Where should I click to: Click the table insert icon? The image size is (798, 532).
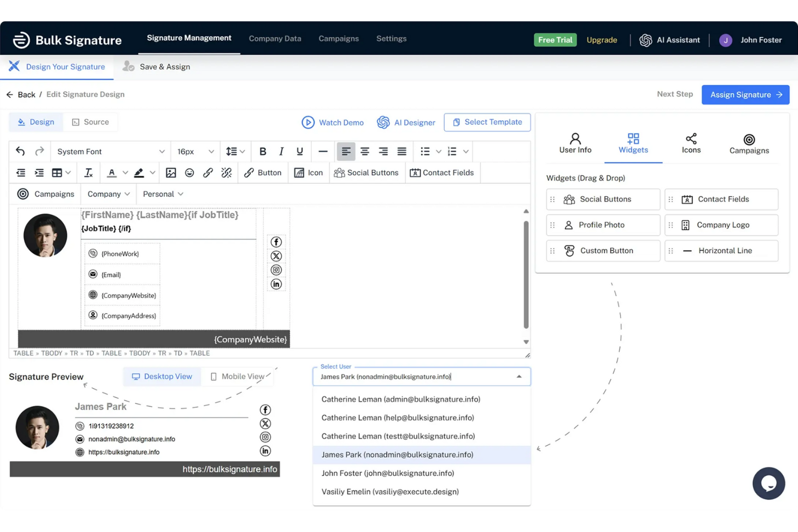point(57,172)
